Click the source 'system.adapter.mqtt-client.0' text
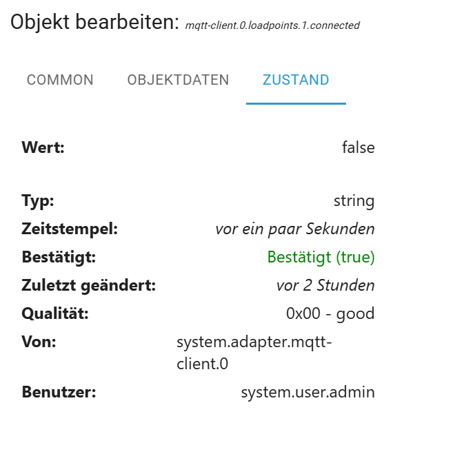Screen dimensions: 464x476 coord(254,352)
